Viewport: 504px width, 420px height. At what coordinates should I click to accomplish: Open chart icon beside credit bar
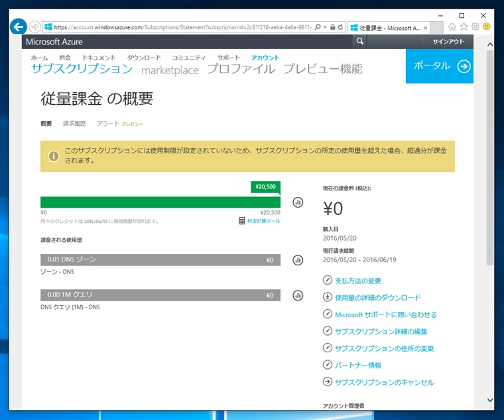click(x=298, y=202)
